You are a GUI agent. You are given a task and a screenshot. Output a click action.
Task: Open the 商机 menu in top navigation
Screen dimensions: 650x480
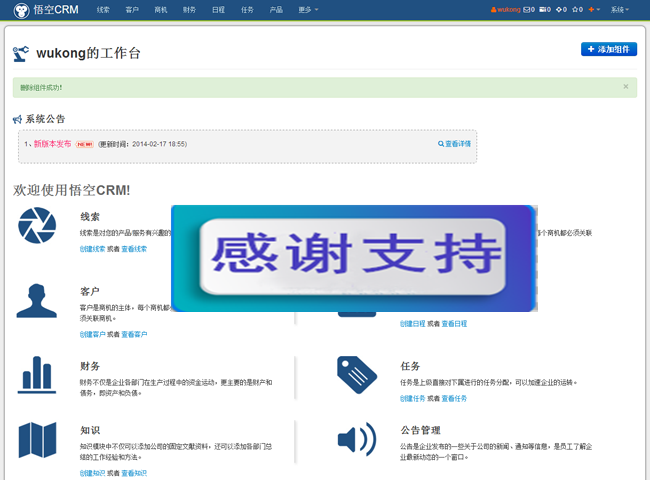click(x=161, y=10)
